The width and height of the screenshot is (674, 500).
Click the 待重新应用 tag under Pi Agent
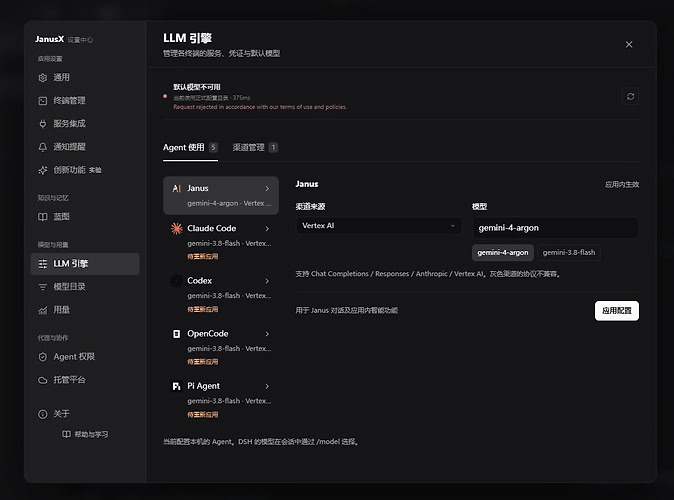point(202,415)
